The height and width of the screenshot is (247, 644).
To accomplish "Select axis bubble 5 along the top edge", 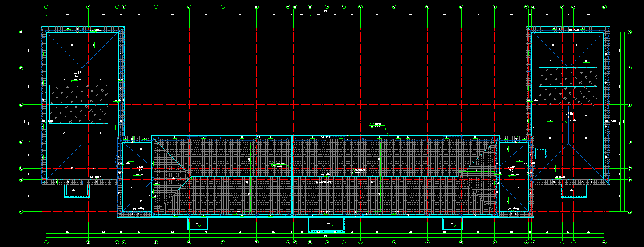I will 156,7.
